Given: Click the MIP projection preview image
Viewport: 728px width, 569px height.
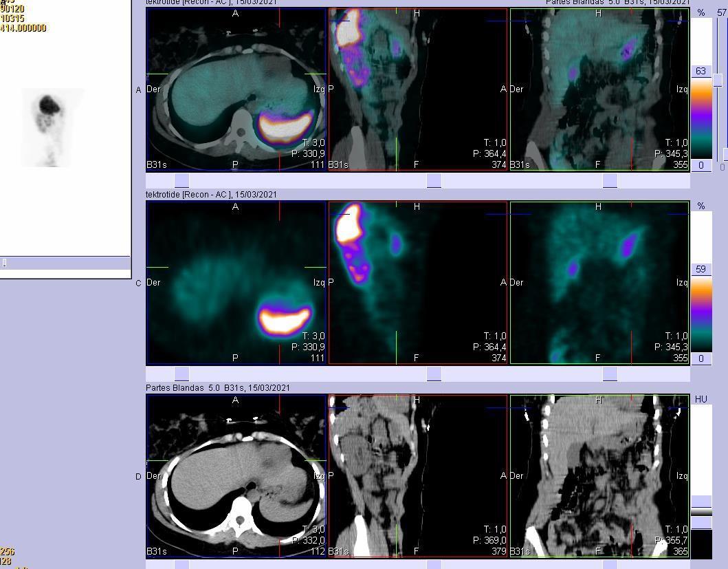Looking at the screenshot, I should point(52,127).
